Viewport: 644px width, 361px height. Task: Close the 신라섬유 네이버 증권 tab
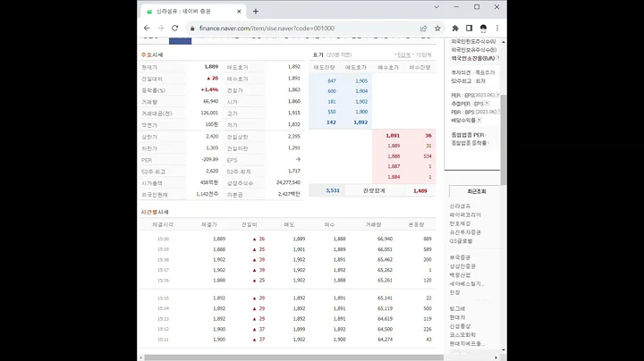239,12
